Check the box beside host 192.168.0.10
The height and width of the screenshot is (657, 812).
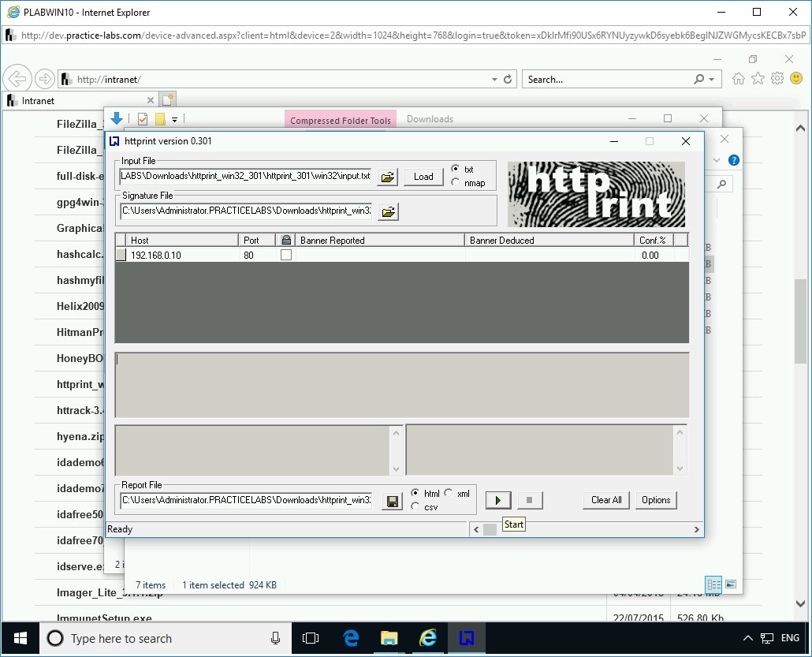click(287, 256)
